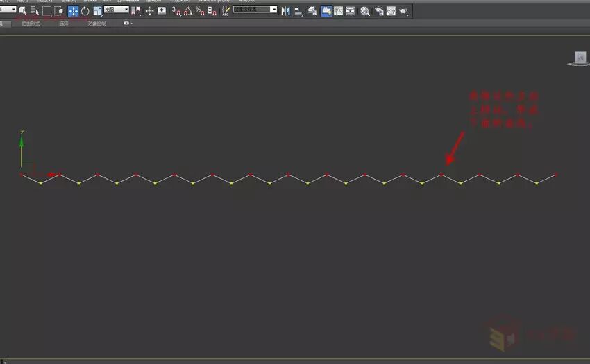Open Rendered Frame Window icon

coord(391,11)
